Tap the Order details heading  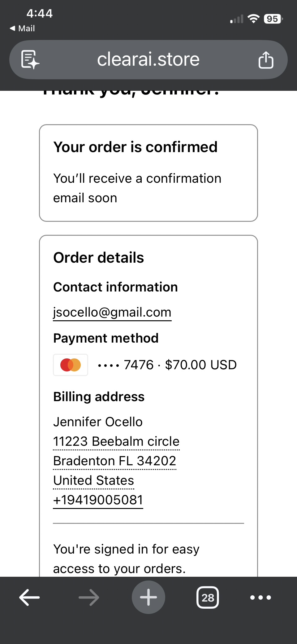[98, 258]
